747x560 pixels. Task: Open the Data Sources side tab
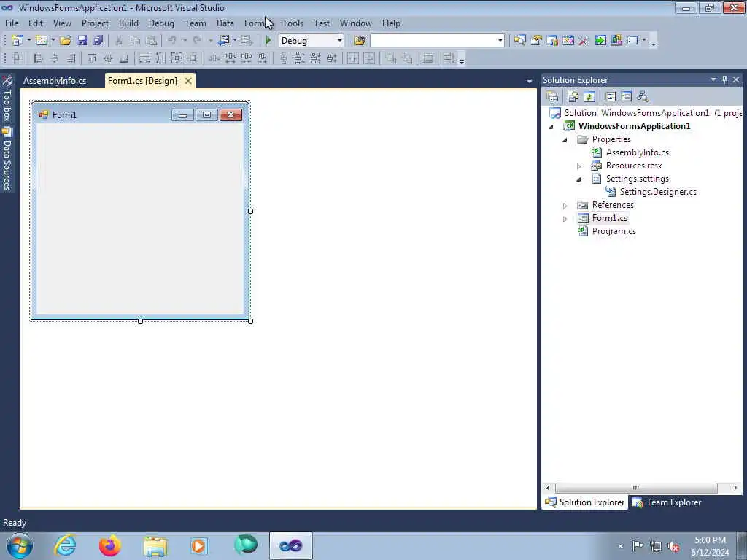7,159
